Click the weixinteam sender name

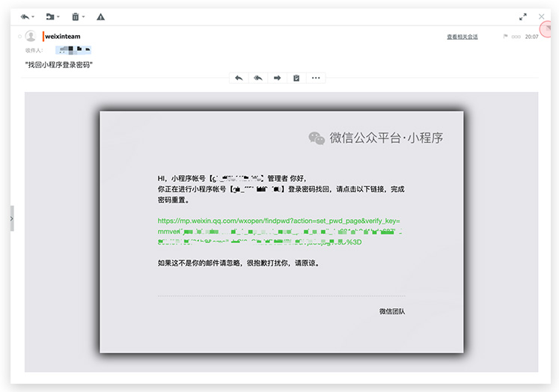63,36
